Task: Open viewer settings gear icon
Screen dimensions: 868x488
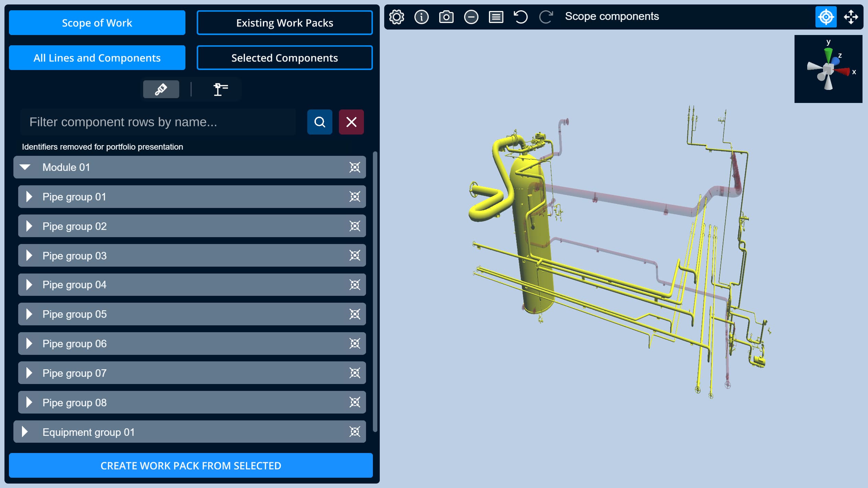Action: point(397,16)
